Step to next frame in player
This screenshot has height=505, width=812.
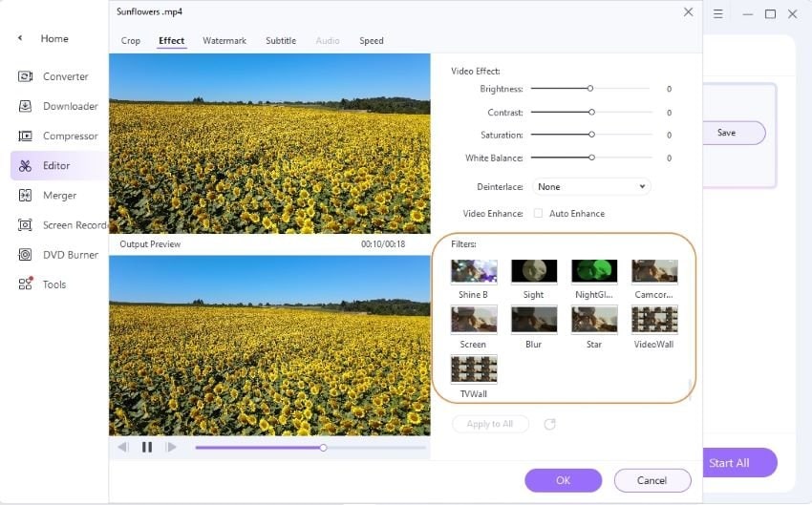171,447
